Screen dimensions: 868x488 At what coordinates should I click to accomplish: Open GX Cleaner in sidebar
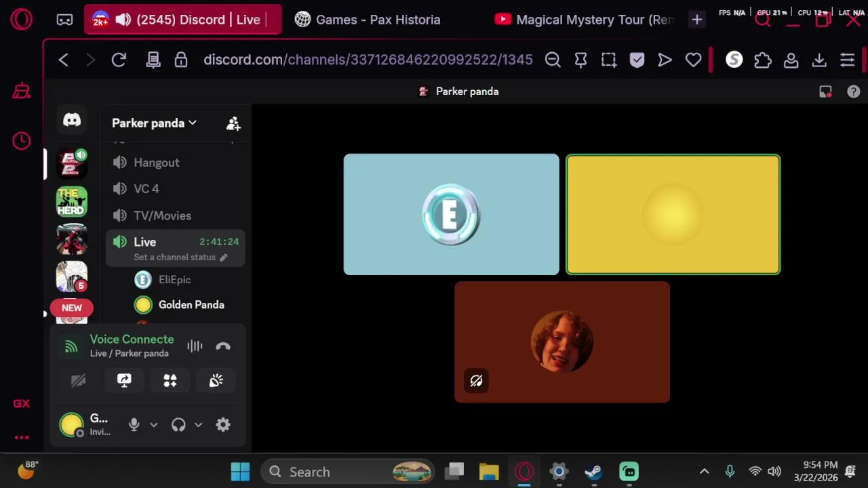(x=21, y=91)
